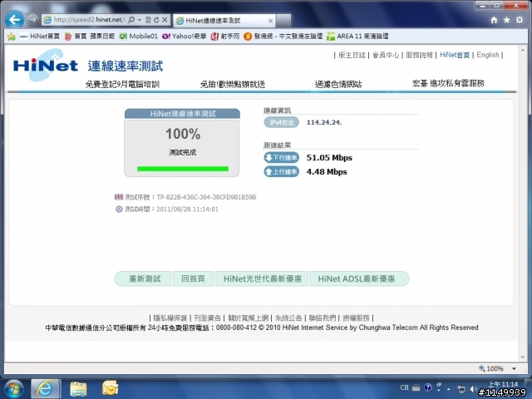The image size is (532, 399).
Task: Close the HiNet連線速率測試 tab
Action: click(x=270, y=21)
